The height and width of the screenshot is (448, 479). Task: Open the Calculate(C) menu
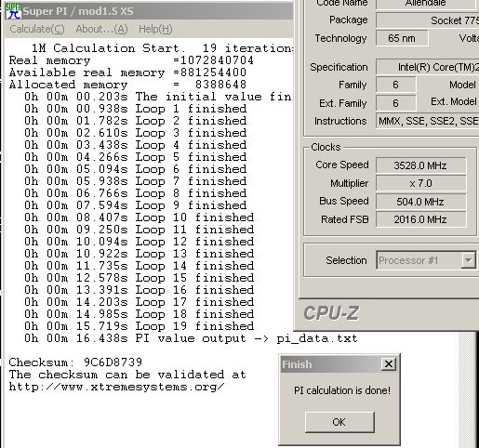tap(37, 29)
